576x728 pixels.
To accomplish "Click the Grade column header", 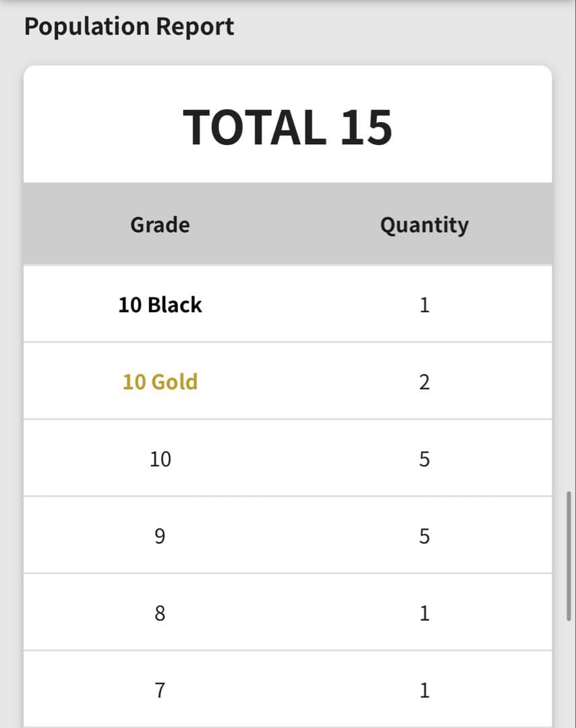I will [x=160, y=224].
